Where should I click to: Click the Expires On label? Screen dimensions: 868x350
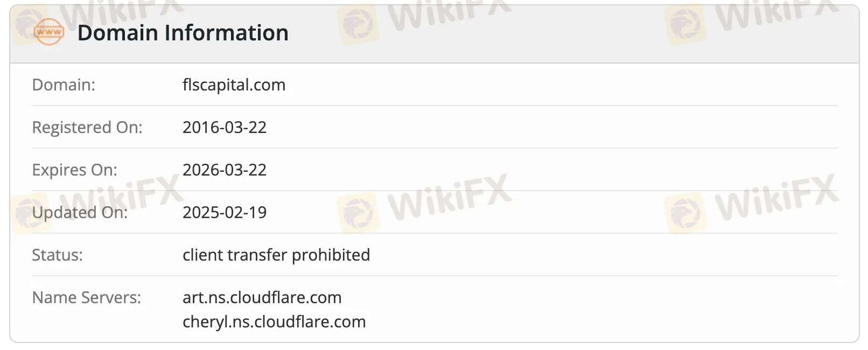74,170
